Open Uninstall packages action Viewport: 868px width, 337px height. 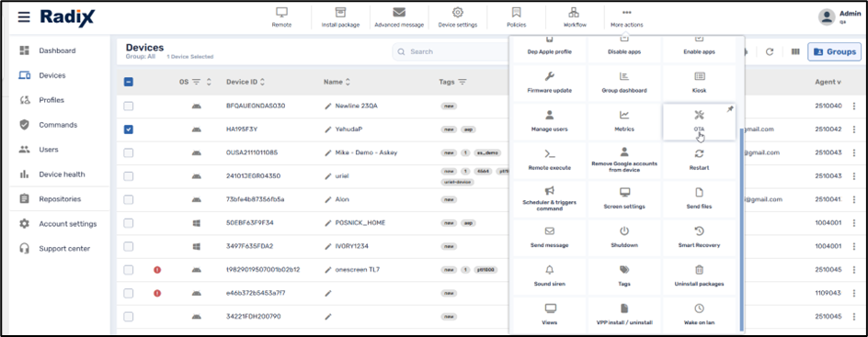tap(699, 275)
